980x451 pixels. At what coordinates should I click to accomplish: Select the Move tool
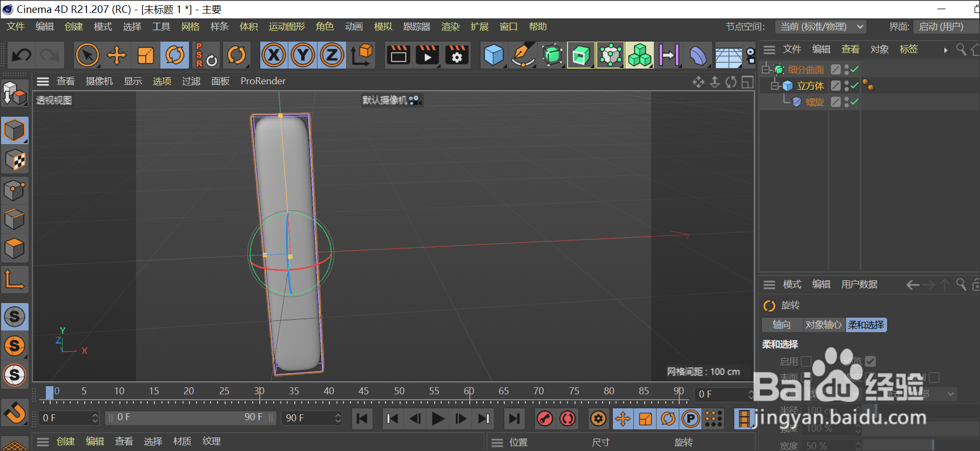117,55
